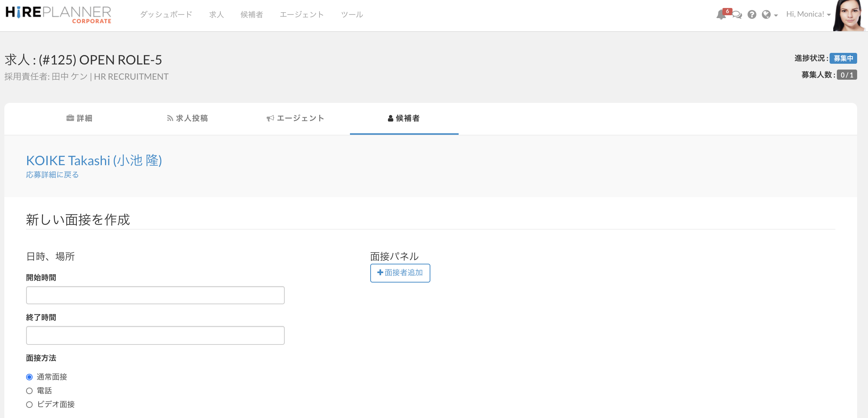Choose the ビデオ面接 radio button

[29, 405]
